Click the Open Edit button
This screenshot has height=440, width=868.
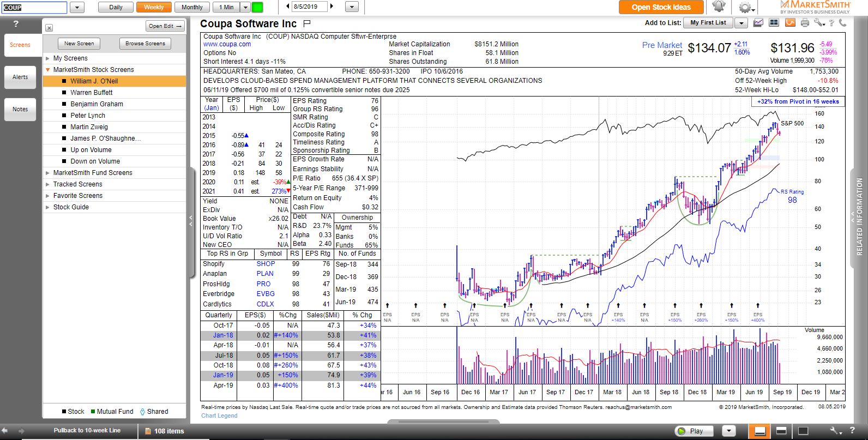tap(165, 26)
